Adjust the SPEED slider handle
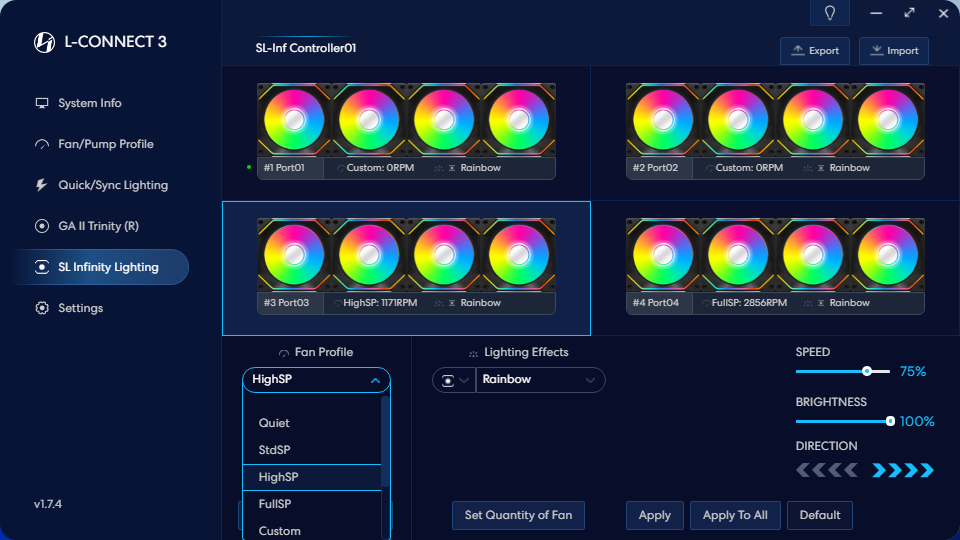This screenshot has height=540, width=960. point(867,371)
